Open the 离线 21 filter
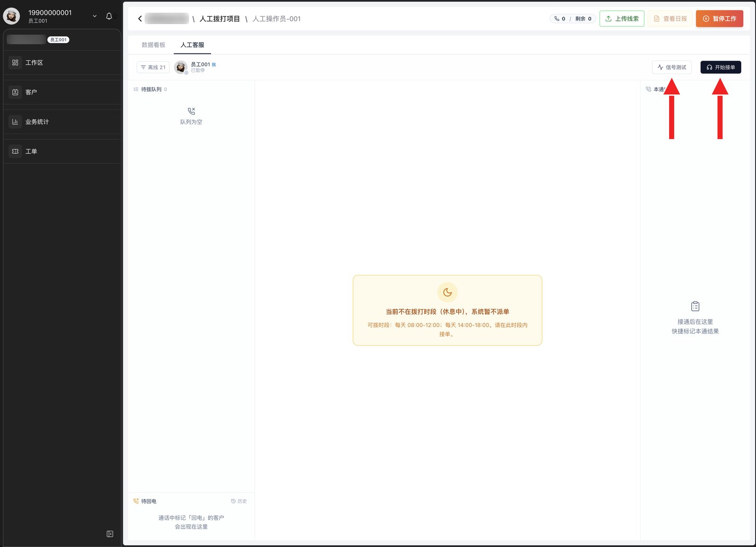Image resolution: width=756 pixels, height=547 pixels. [153, 67]
